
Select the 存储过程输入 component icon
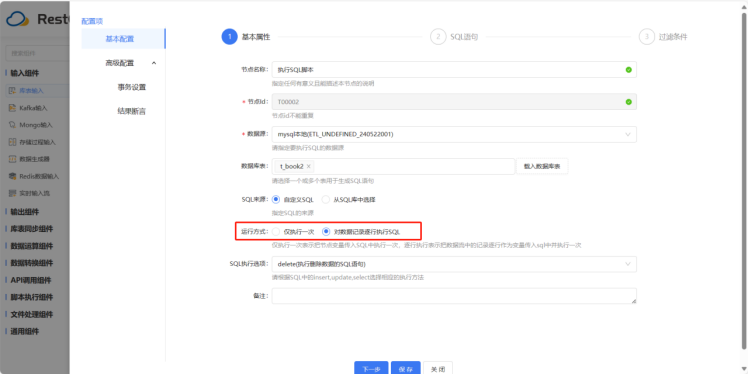tap(13, 142)
